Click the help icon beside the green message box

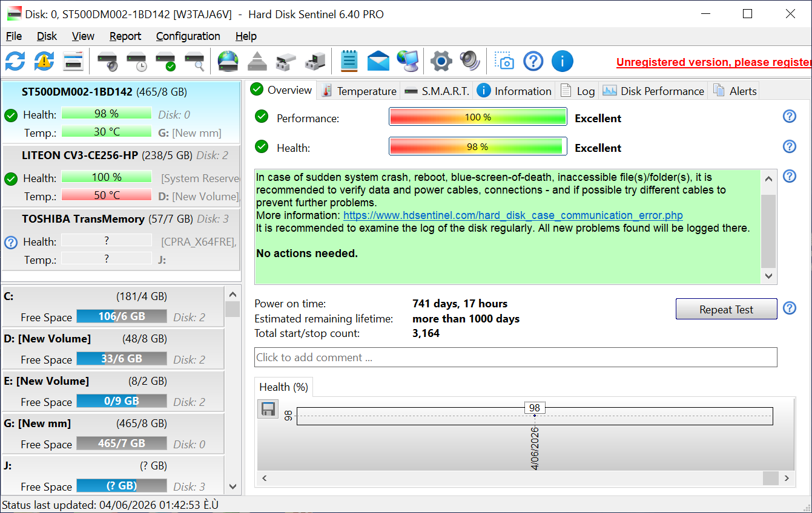[790, 176]
